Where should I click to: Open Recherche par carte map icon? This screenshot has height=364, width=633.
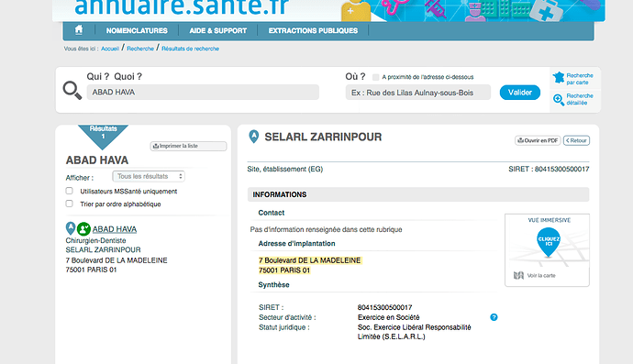tap(559, 78)
